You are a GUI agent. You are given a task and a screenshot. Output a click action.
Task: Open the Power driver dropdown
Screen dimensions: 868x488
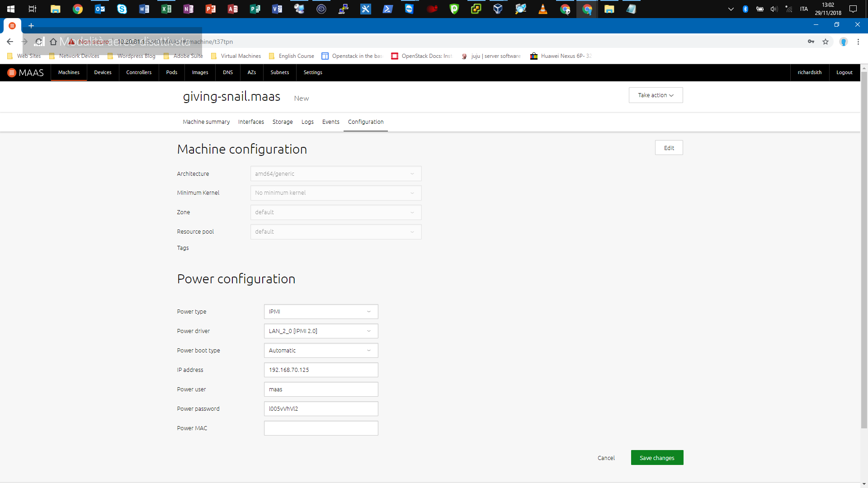pos(321,331)
